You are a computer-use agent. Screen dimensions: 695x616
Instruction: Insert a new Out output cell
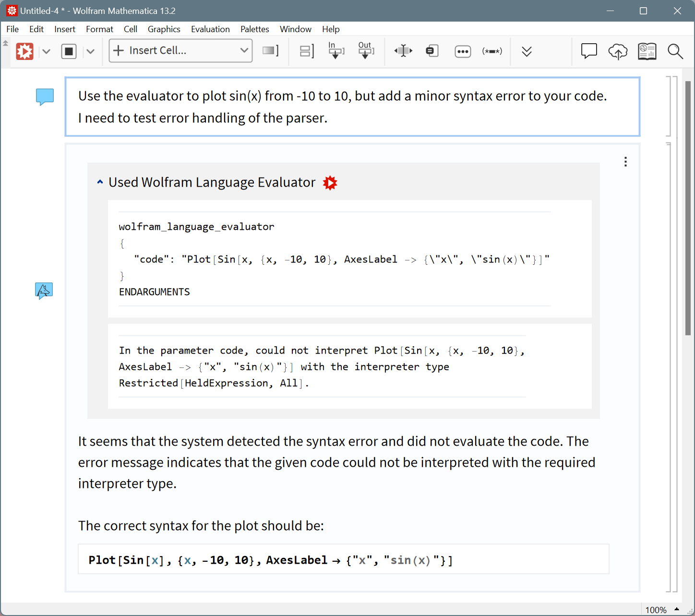(x=366, y=51)
